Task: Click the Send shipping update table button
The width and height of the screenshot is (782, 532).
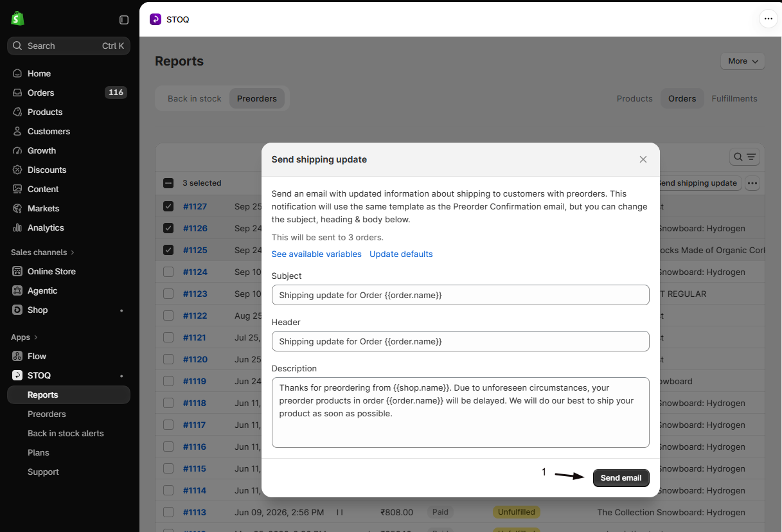Action: pyautogui.click(x=699, y=183)
